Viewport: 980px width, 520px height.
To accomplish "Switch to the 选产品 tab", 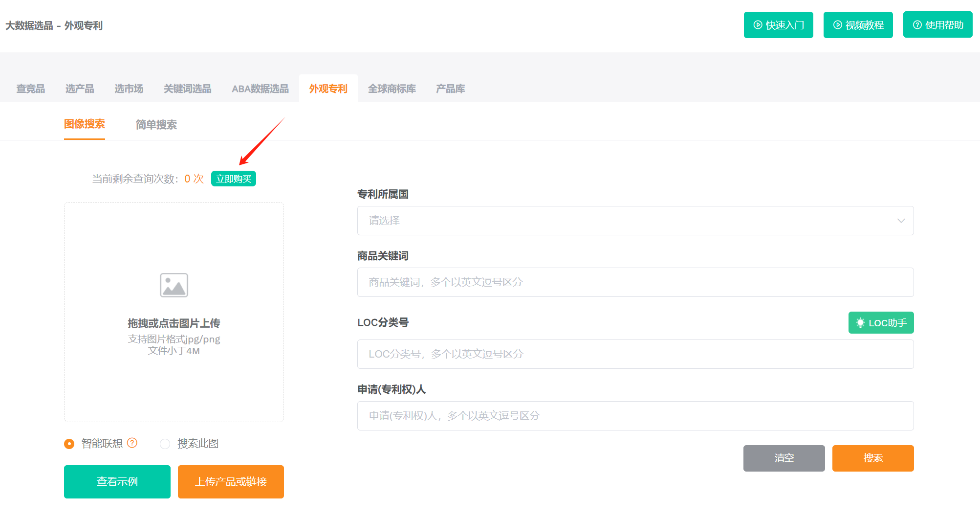I will 80,89.
